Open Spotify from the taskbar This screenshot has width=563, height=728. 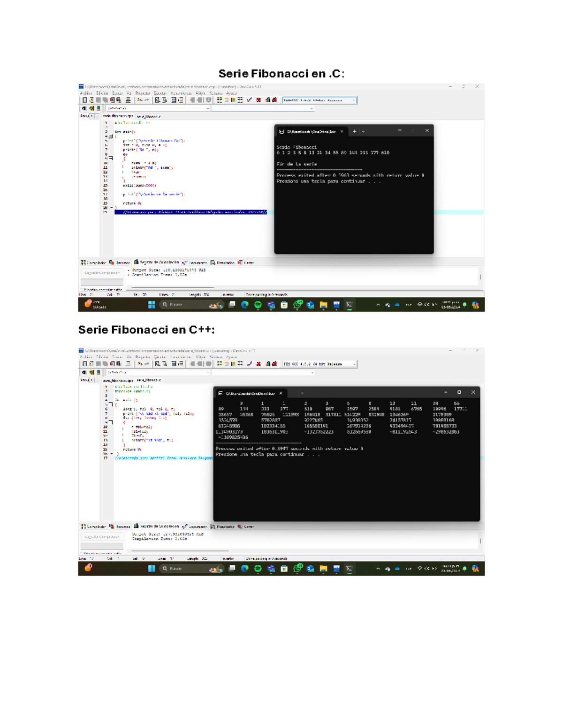[x=258, y=305]
